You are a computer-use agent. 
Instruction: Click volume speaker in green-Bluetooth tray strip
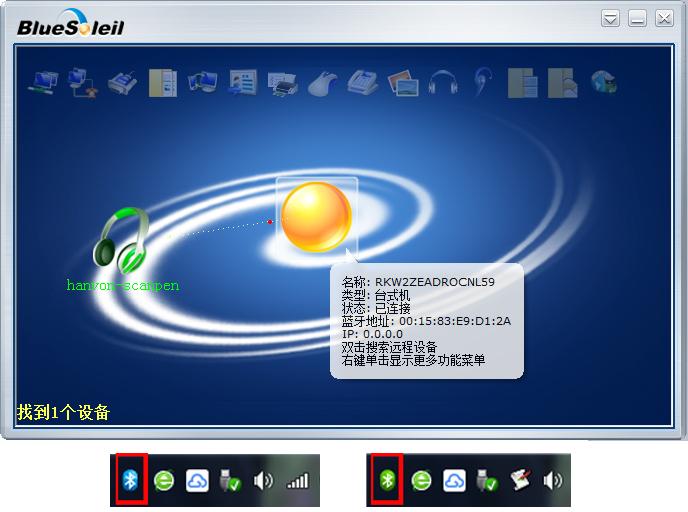pyautogui.click(x=553, y=481)
